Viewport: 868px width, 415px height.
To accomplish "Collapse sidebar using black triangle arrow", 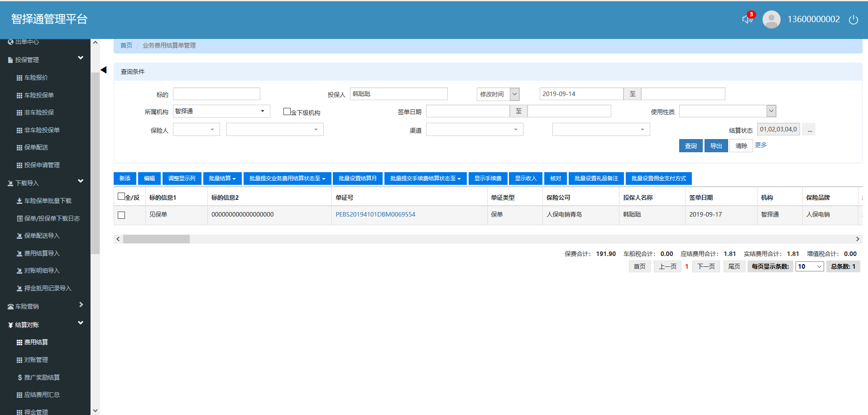I will click(x=103, y=70).
